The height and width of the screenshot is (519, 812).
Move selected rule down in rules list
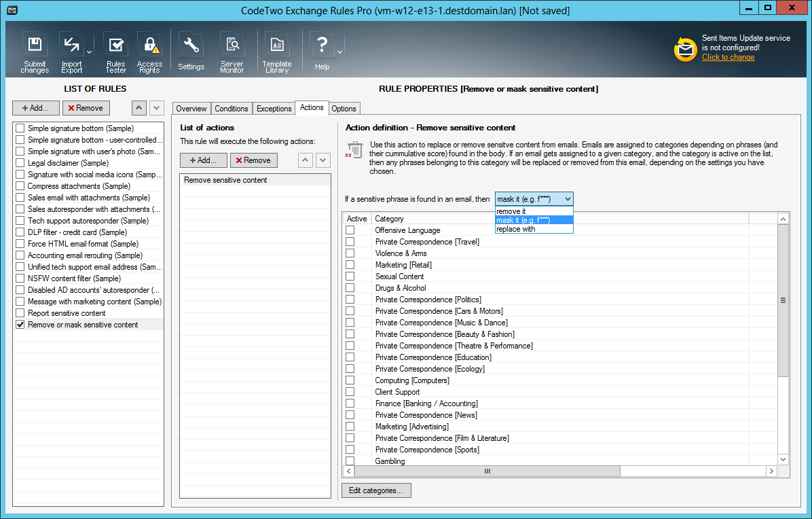coord(156,108)
